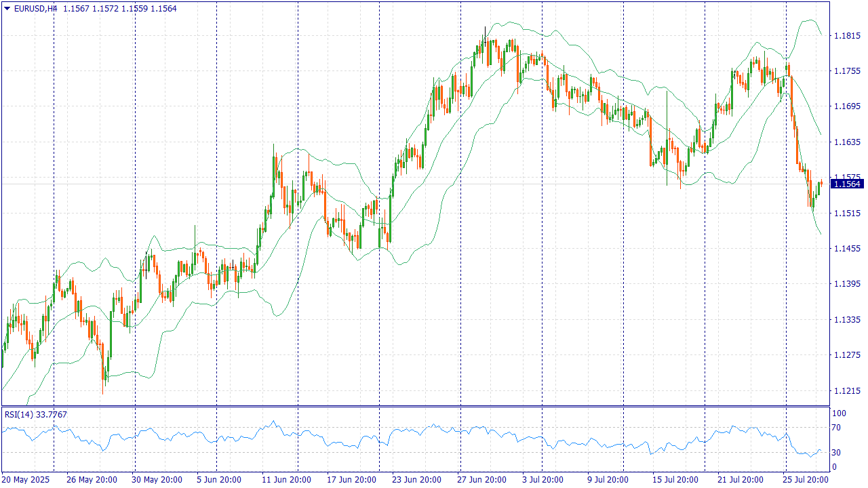Click the RSI(14) 33.7767 indicator label

coord(36,415)
